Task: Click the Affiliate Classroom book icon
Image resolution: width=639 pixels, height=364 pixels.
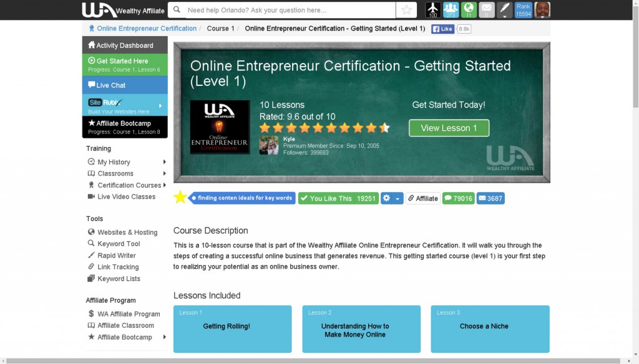Action: pyautogui.click(x=91, y=325)
